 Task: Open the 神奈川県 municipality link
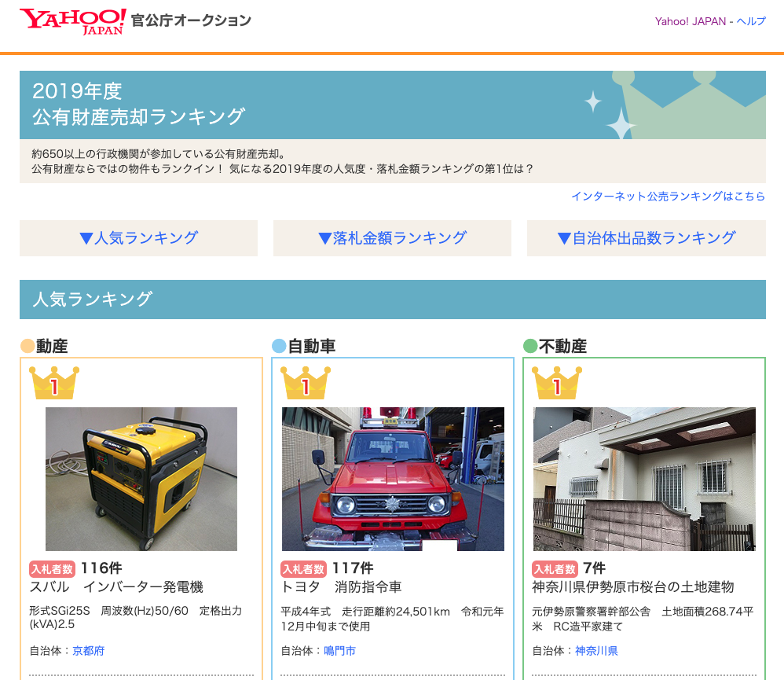596,651
